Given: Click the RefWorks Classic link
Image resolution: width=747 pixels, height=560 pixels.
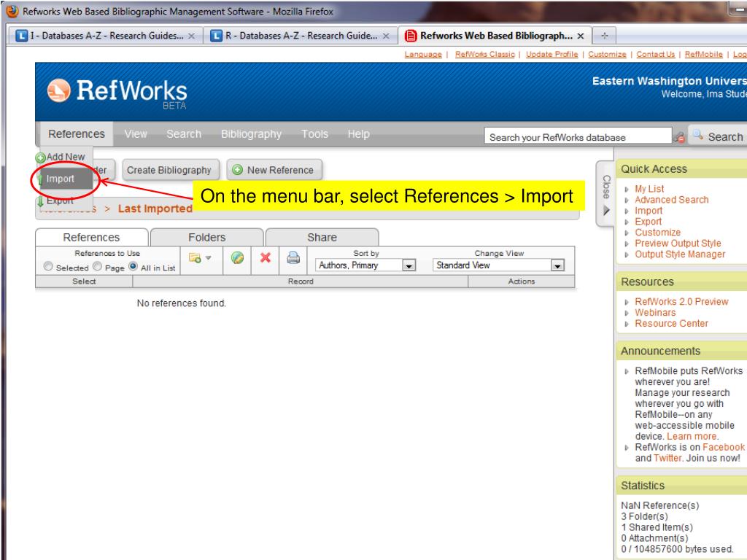Looking at the screenshot, I should click(485, 54).
